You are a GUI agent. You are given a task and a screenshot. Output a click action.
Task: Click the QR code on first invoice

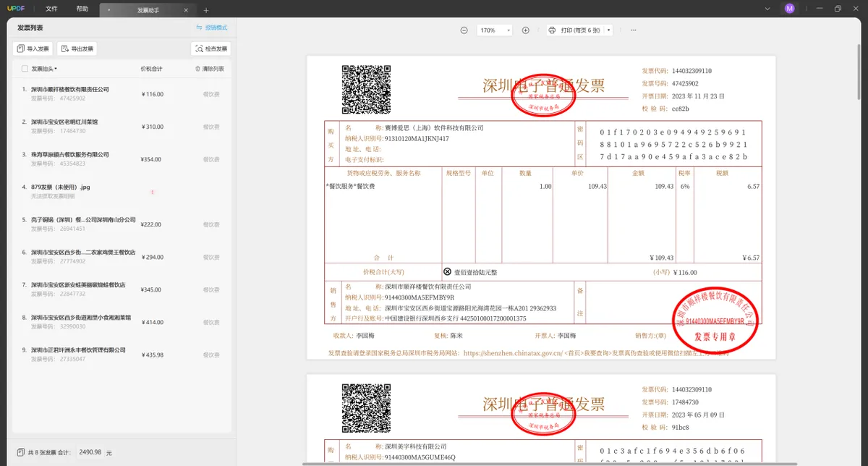pyautogui.click(x=366, y=89)
